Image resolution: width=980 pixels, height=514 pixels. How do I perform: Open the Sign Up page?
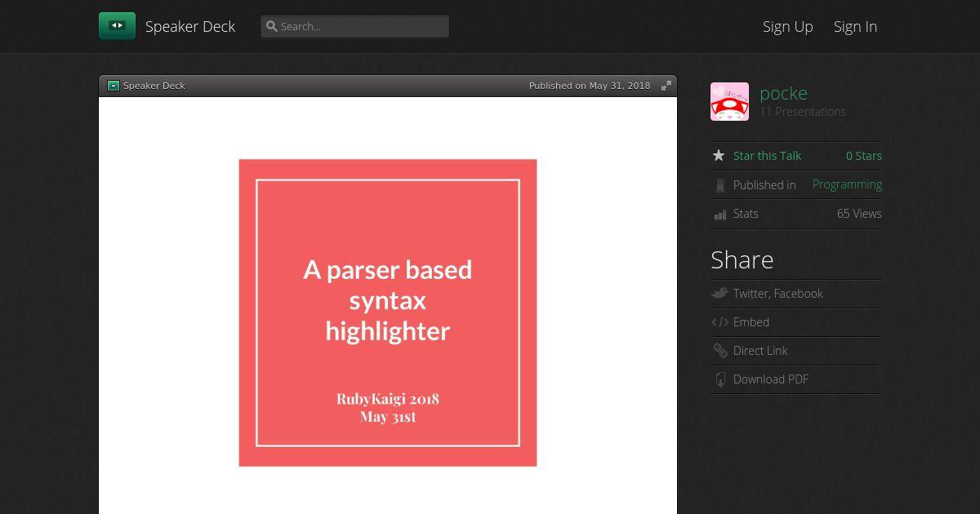[788, 26]
